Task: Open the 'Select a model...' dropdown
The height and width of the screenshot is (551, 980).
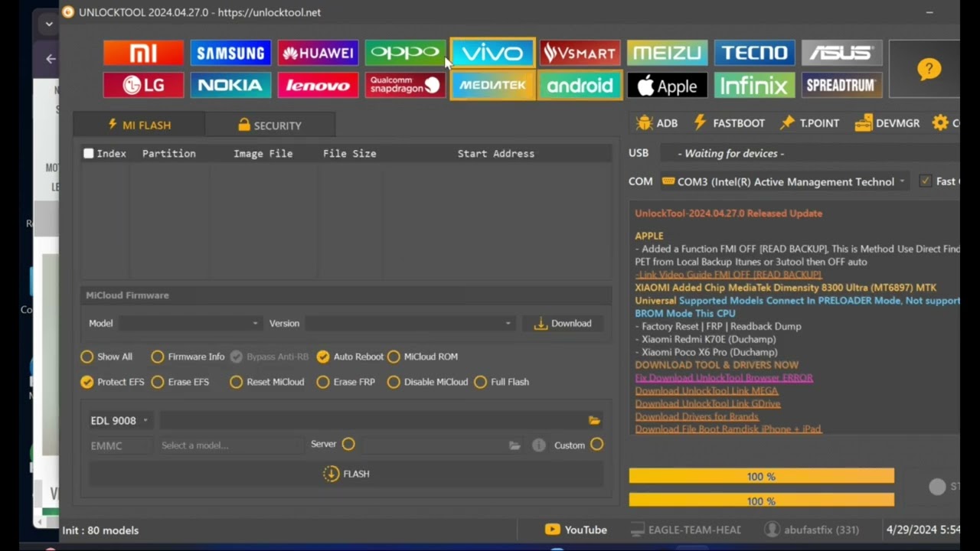Action: pyautogui.click(x=230, y=445)
